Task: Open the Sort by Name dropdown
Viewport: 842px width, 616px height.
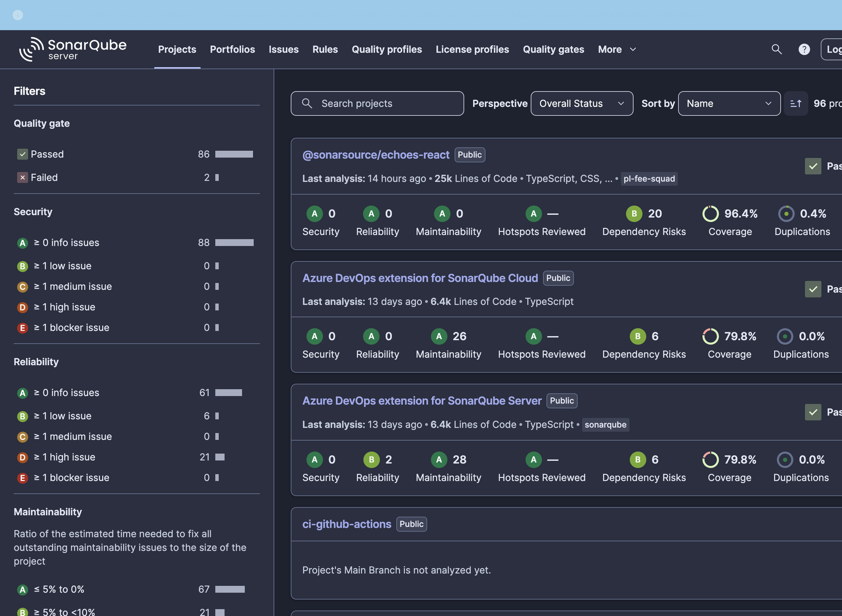Action: tap(729, 103)
